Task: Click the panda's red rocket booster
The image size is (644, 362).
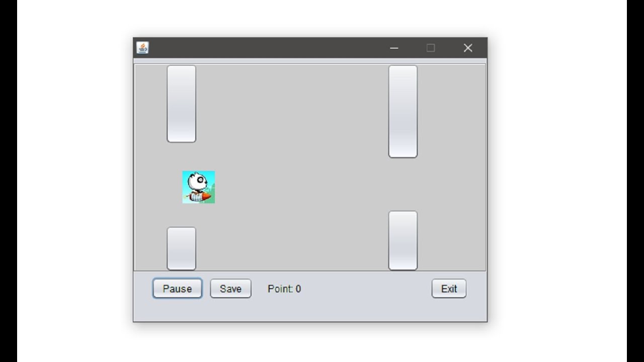Action: pos(206,196)
